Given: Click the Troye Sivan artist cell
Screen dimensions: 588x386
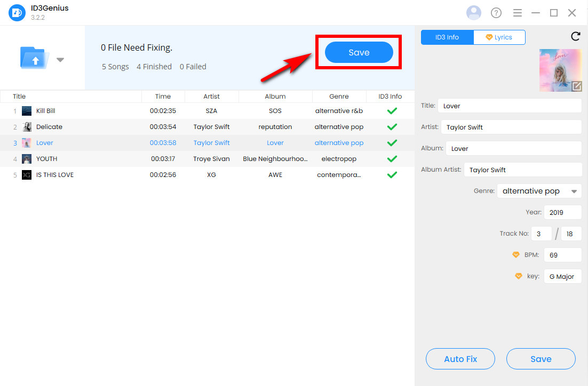Looking at the screenshot, I should coord(211,159).
